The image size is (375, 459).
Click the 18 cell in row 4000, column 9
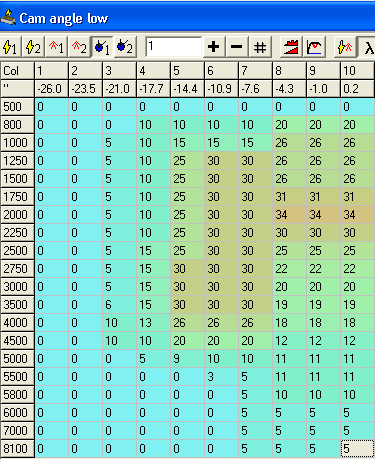324,323
